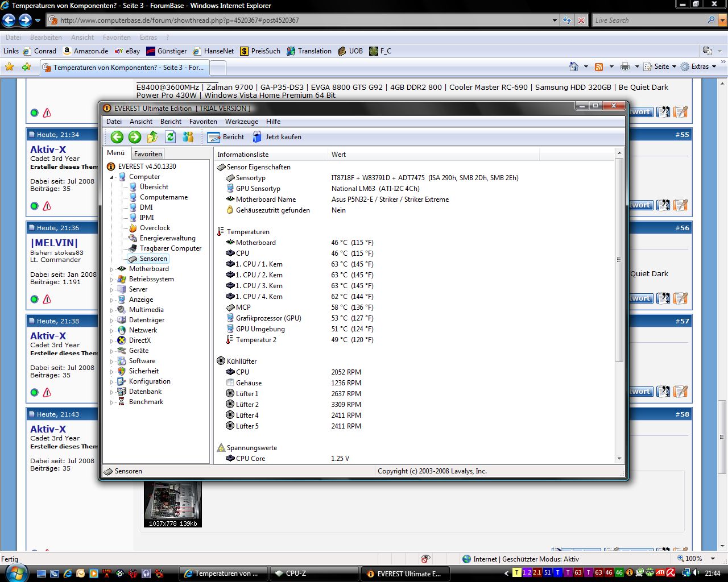This screenshot has width=728, height=582.
Task: Open the Ansicht menu in EVEREST
Action: [x=141, y=122]
